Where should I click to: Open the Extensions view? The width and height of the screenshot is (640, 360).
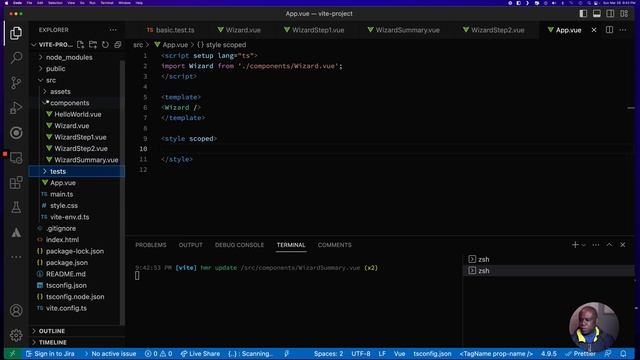tap(16, 183)
